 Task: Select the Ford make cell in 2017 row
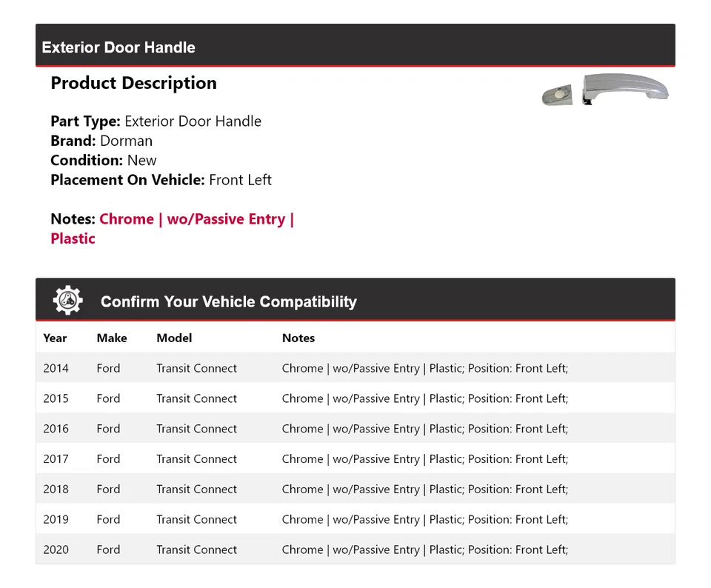click(108, 459)
